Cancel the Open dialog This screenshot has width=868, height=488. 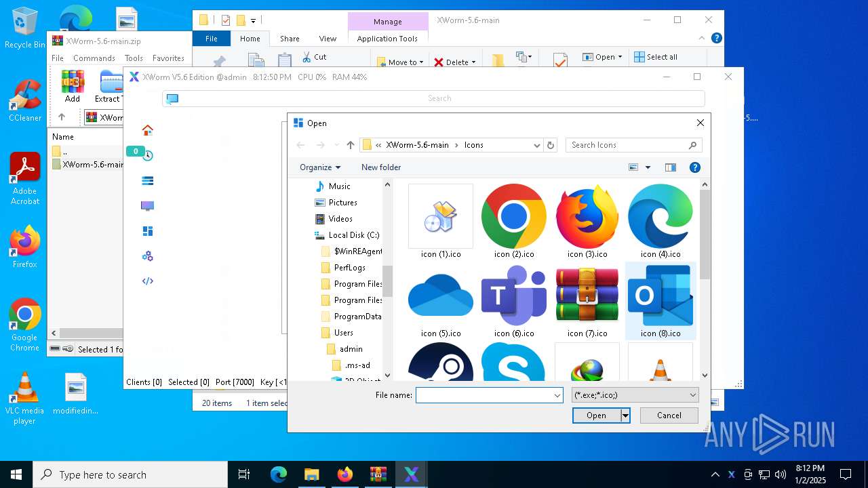pyautogui.click(x=669, y=415)
